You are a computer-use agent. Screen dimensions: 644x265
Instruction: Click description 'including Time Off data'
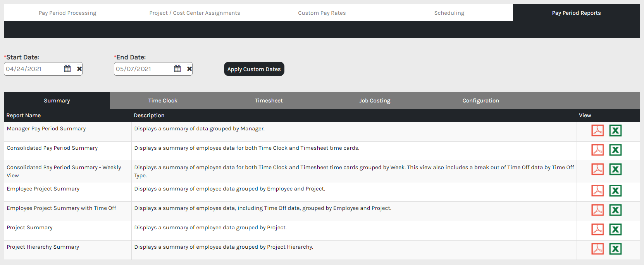click(263, 208)
